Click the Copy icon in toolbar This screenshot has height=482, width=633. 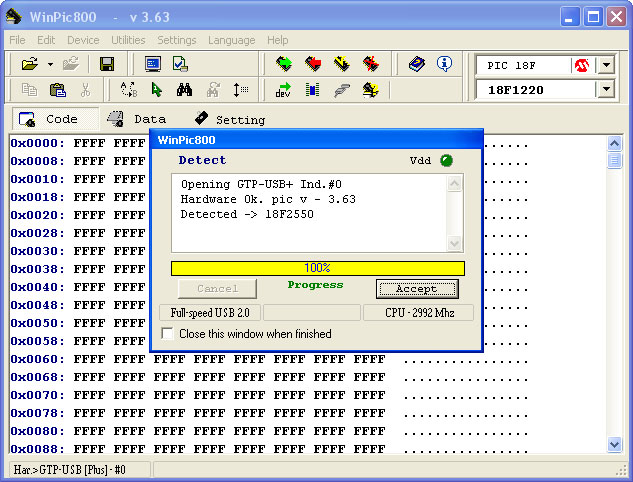29,90
